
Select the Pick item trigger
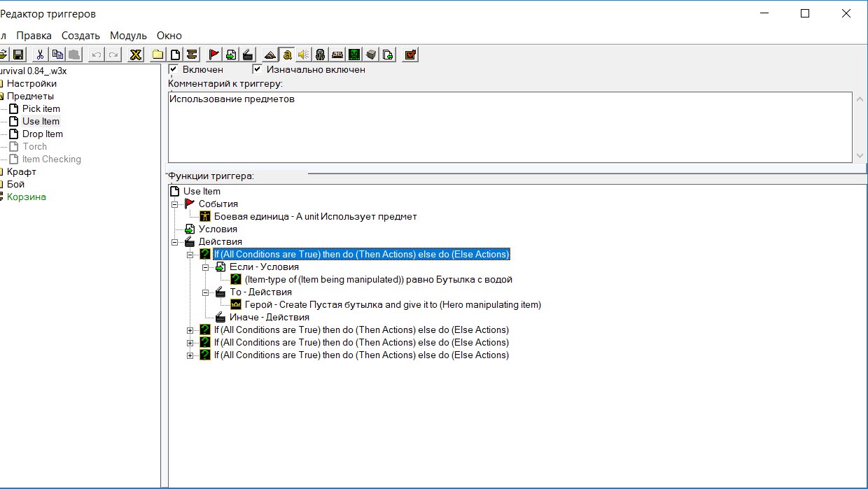(x=41, y=109)
